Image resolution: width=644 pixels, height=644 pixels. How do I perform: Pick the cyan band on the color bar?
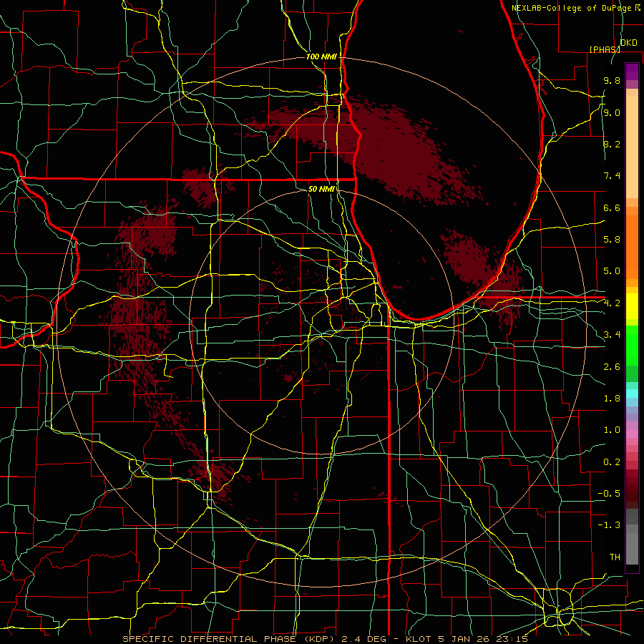pos(632,394)
